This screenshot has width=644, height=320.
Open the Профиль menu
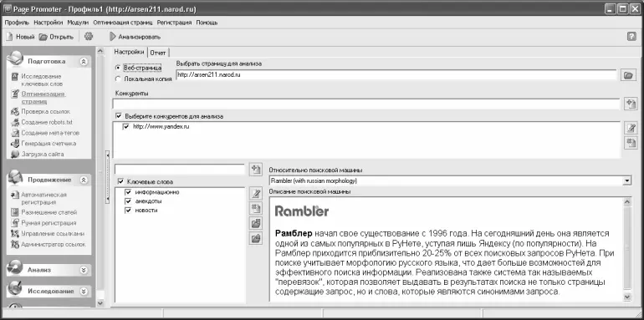click(x=17, y=23)
